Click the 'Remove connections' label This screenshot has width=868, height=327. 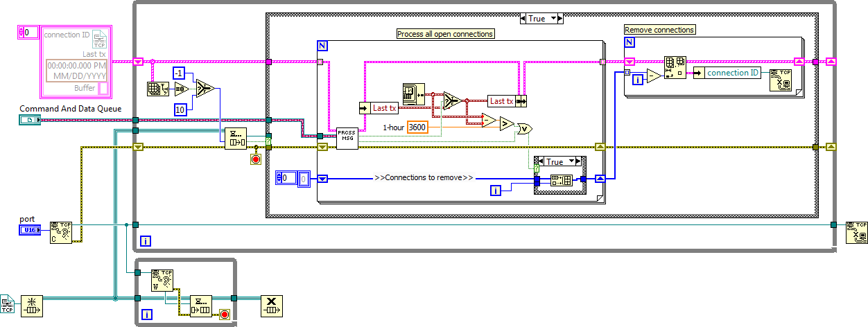(660, 30)
